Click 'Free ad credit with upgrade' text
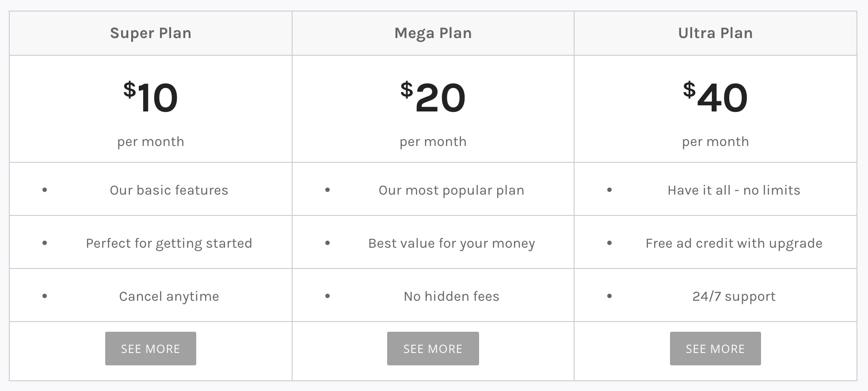The width and height of the screenshot is (868, 391). tap(734, 243)
